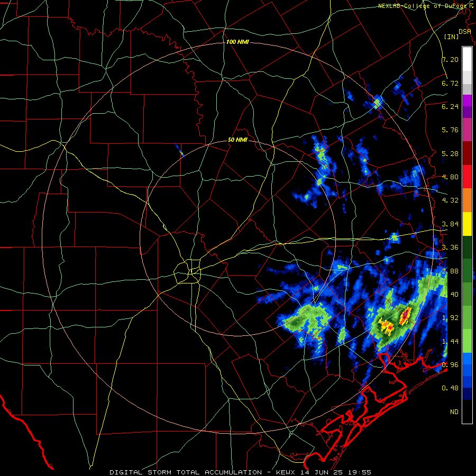Click the 1.92 legend value

pyautogui.click(x=450, y=318)
